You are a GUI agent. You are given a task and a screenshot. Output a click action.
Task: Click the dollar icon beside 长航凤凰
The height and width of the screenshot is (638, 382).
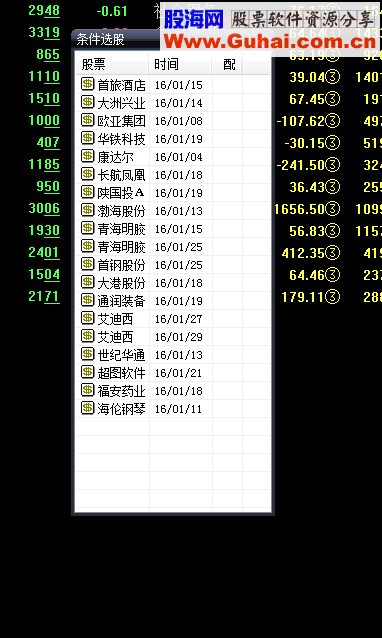coord(87,174)
